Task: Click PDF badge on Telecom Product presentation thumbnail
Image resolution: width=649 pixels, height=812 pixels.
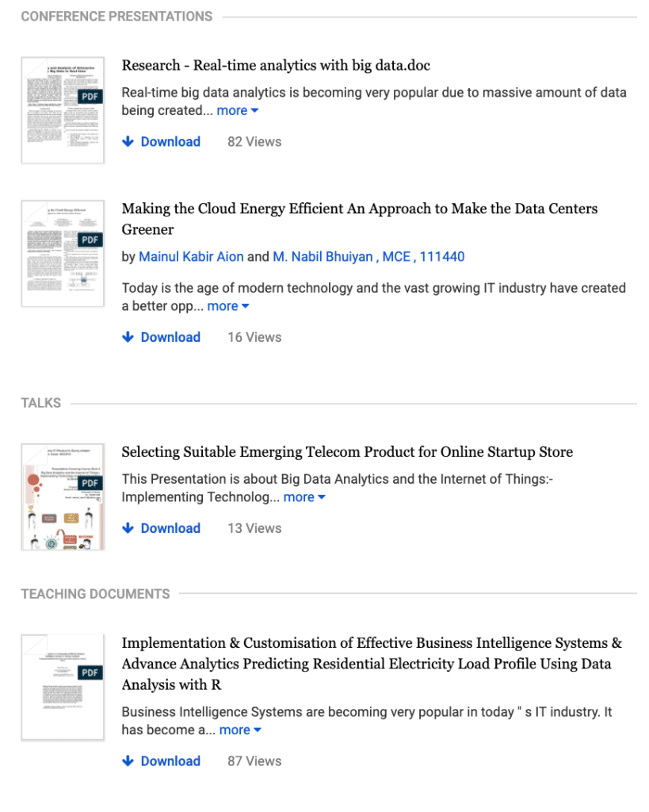Action: pos(91,483)
